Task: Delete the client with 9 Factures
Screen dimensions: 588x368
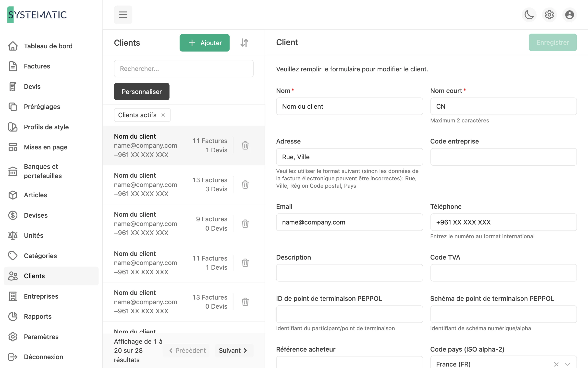Action: tap(245, 224)
